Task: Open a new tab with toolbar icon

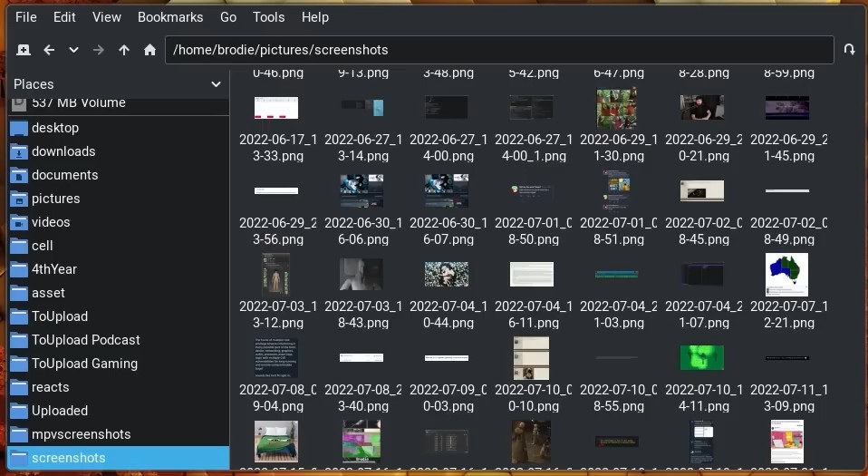Action: pyautogui.click(x=24, y=50)
